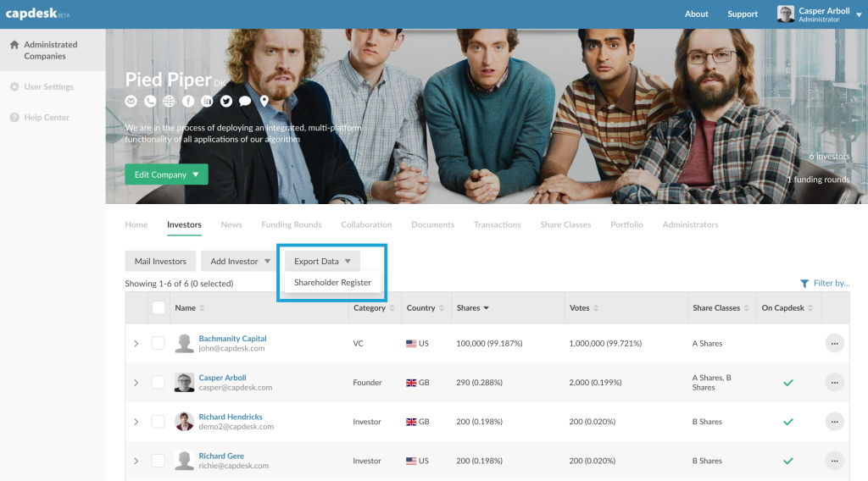Expand the Casper Arboll row
Screen dimensions: 868x481
coord(136,383)
